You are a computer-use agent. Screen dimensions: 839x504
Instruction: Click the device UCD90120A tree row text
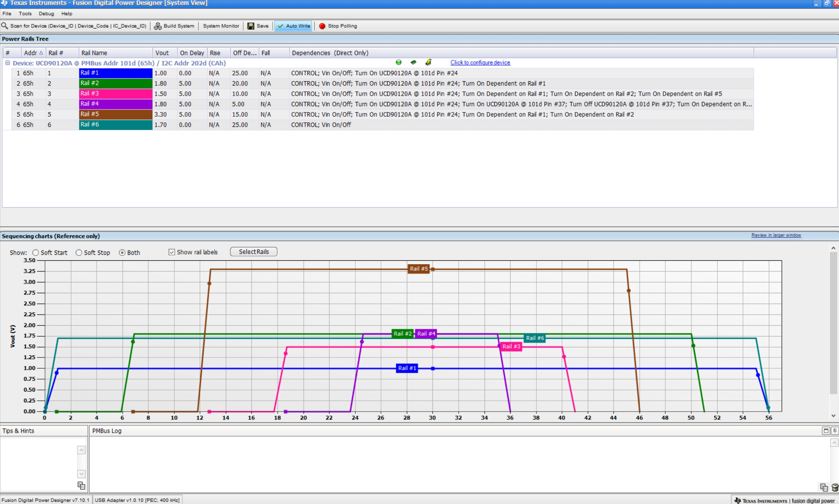[119, 63]
